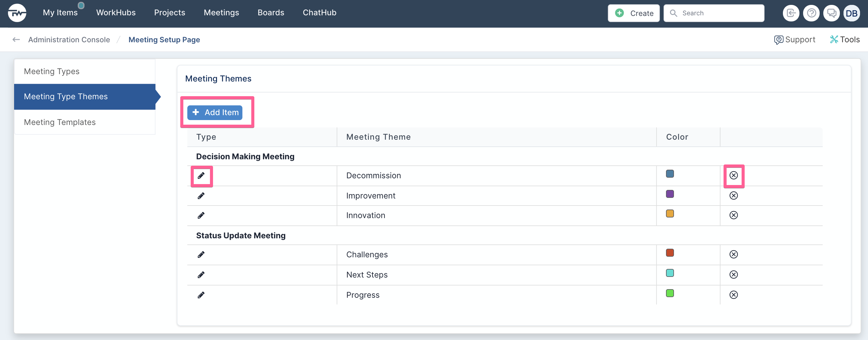Edit the Next Steps theme pencil icon
Screen dimensions: 868x340
coord(201,275)
